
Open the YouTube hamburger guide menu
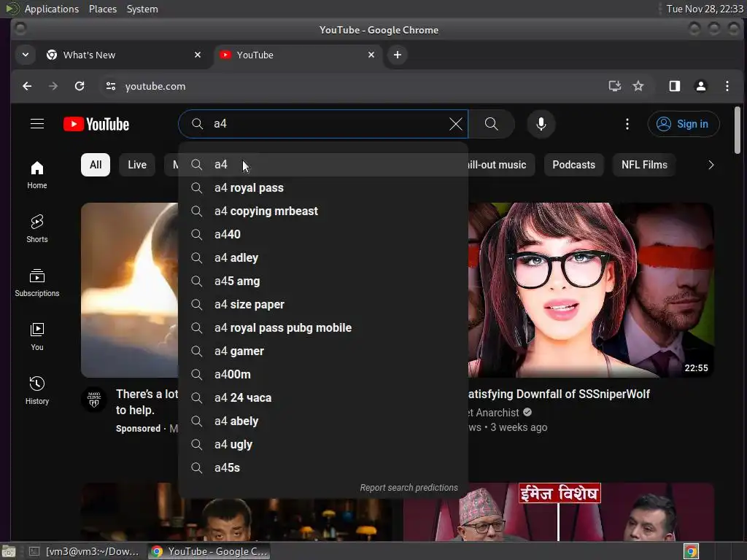tap(37, 124)
